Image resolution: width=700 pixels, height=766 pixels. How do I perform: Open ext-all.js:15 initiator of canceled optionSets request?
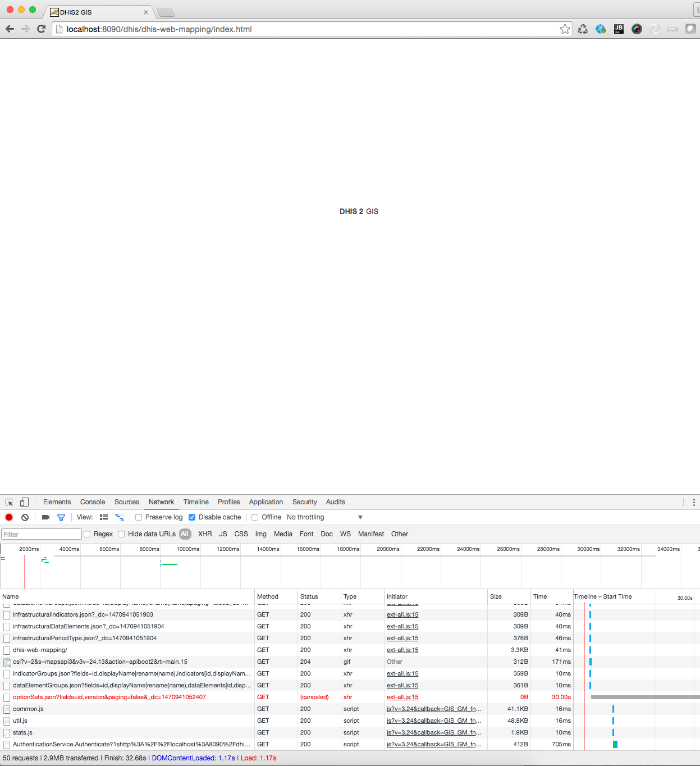click(402, 697)
